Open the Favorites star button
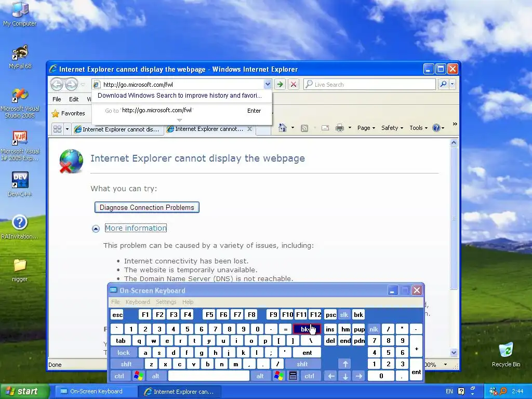The width and height of the screenshot is (532, 399). (68, 113)
